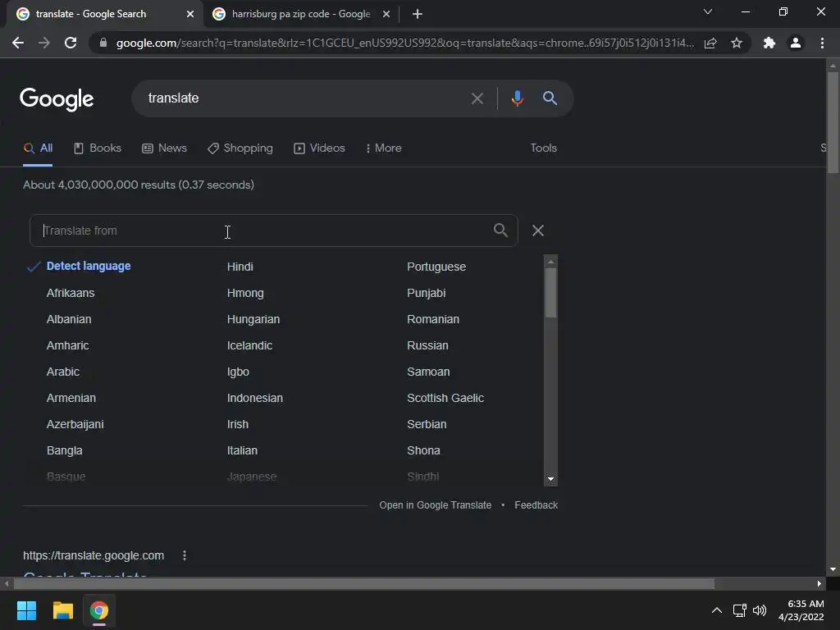840x630 pixels.
Task: Switch to News results
Action: click(x=164, y=148)
